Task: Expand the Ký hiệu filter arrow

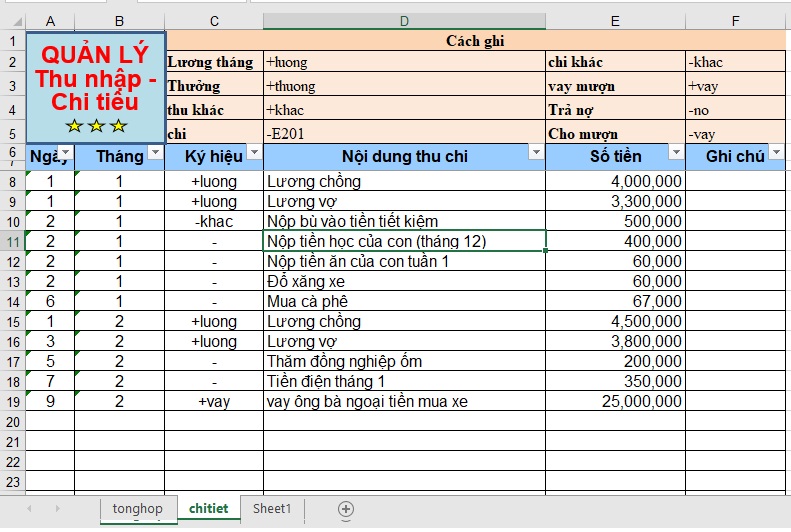Action: (x=254, y=153)
